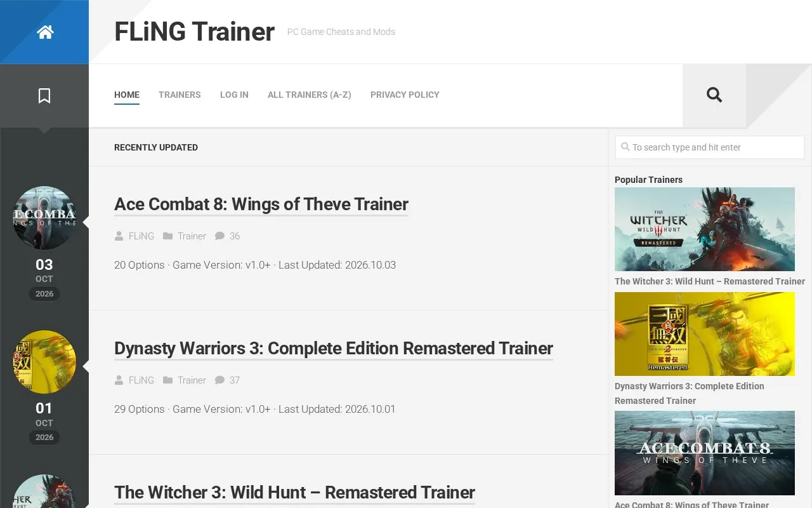The height and width of the screenshot is (508, 812).
Task: Click '20 Options' description line text
Action: (255, 265)
